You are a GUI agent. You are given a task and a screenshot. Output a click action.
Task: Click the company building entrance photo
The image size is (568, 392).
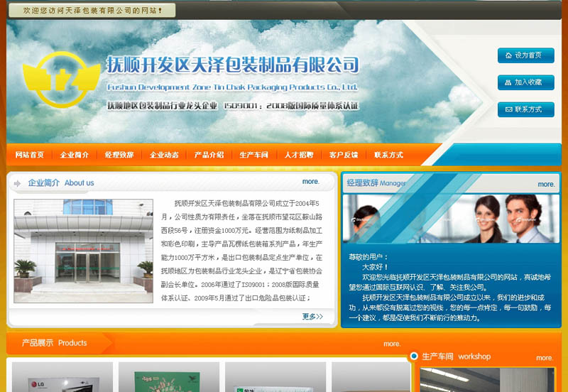[x=83, y=251]
